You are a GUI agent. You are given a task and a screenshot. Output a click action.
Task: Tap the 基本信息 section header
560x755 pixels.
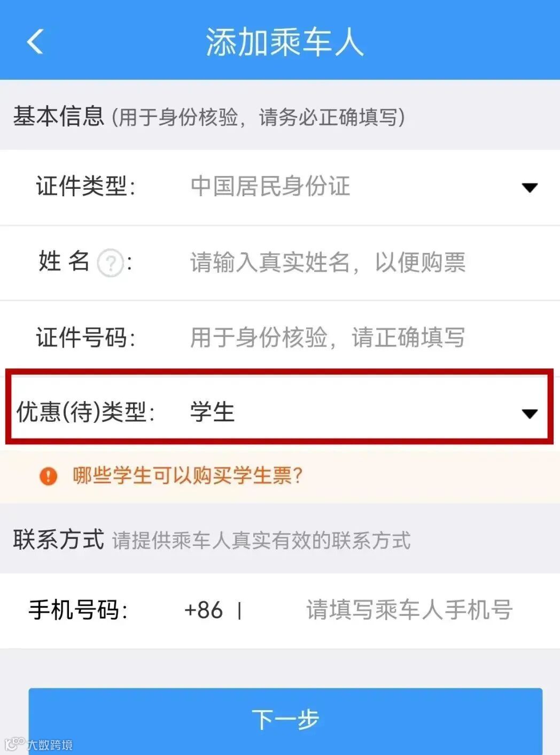point(59,116)
